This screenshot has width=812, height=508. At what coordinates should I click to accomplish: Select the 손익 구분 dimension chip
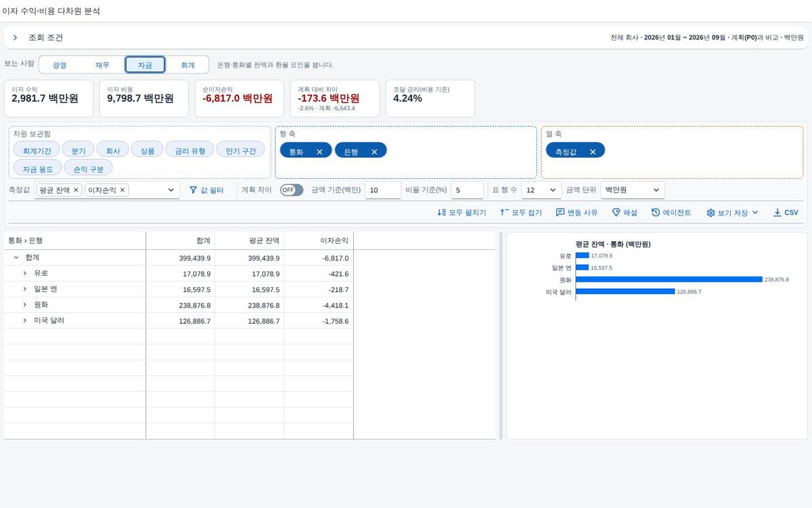coord(89,168)
